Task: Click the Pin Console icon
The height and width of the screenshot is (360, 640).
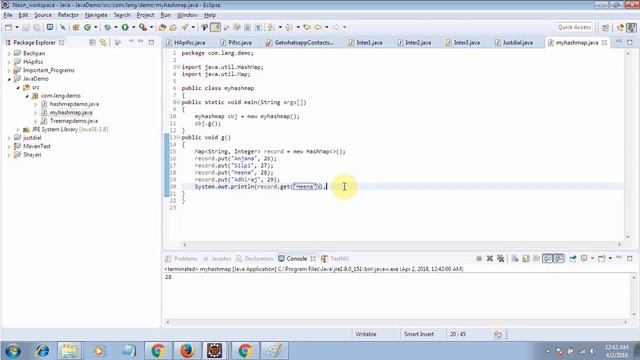Action: (x=573, y=258)
